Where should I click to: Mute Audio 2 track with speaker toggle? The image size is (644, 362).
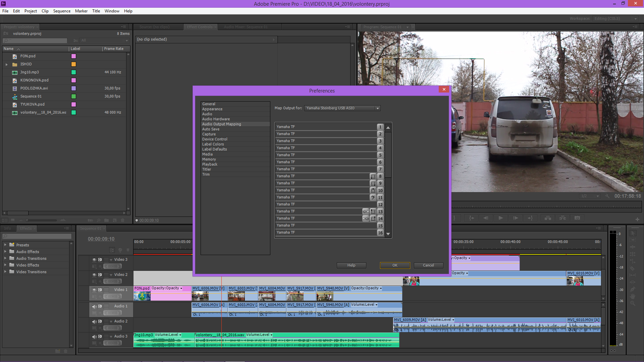coord(94,321)
